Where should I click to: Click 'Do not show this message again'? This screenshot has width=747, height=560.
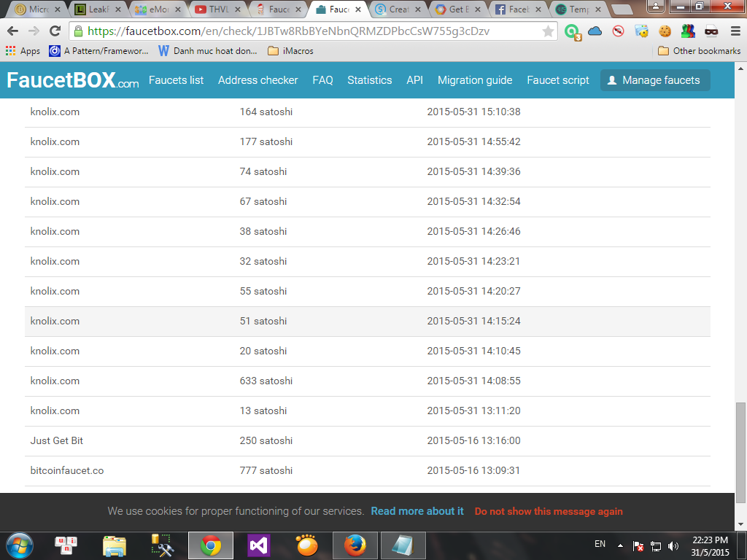[x=549, y=511]
